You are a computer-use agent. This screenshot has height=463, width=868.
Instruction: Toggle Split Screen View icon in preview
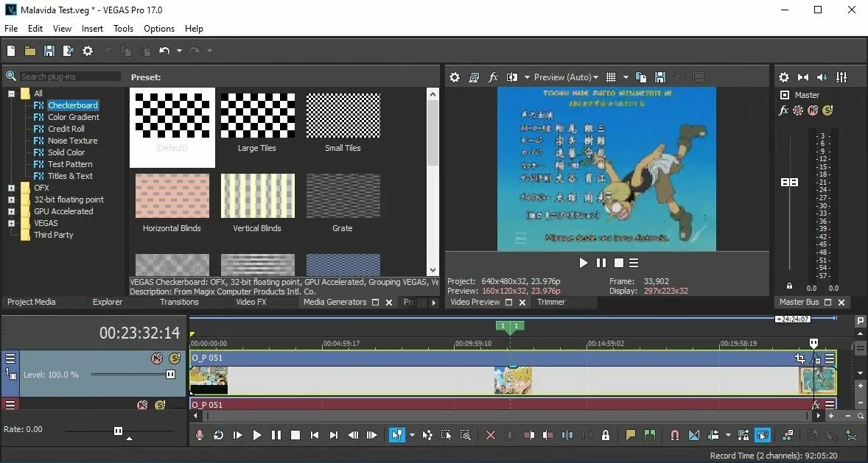pos(512,77)
